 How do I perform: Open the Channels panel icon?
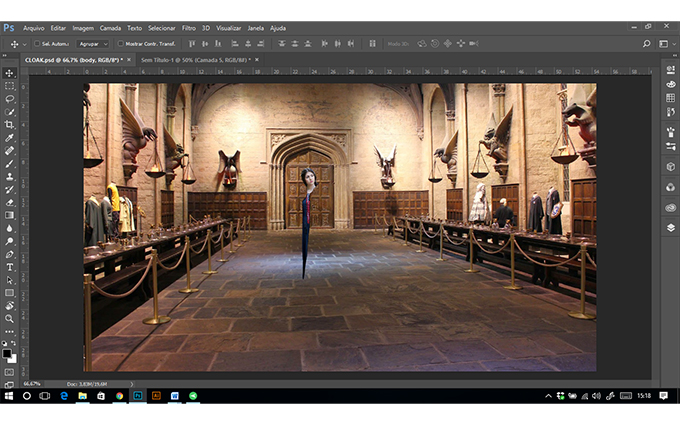(670, 187)
